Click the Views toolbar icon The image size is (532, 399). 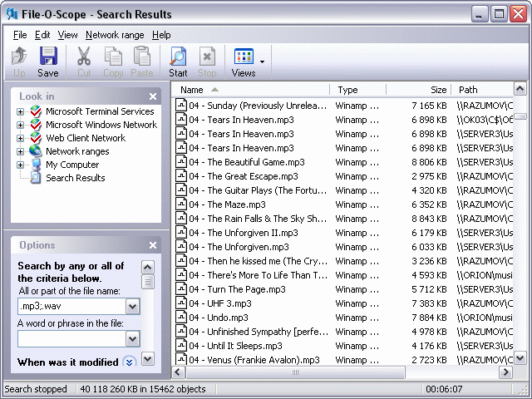244,57
